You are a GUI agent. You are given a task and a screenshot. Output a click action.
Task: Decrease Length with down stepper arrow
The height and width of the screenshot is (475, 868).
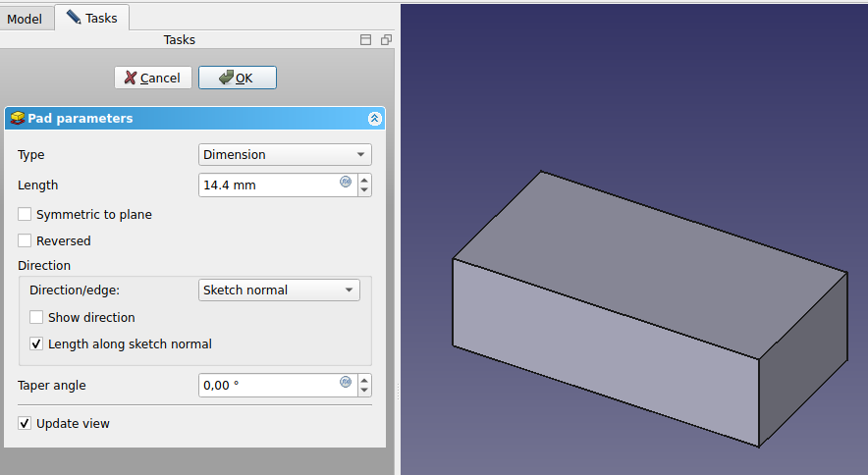(x=364, y=190)
